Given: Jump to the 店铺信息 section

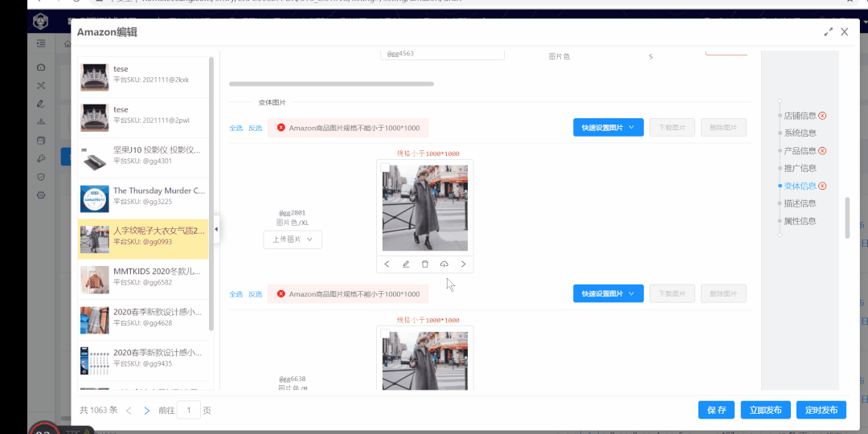Looking at the screenshot, I should [800, 116].
